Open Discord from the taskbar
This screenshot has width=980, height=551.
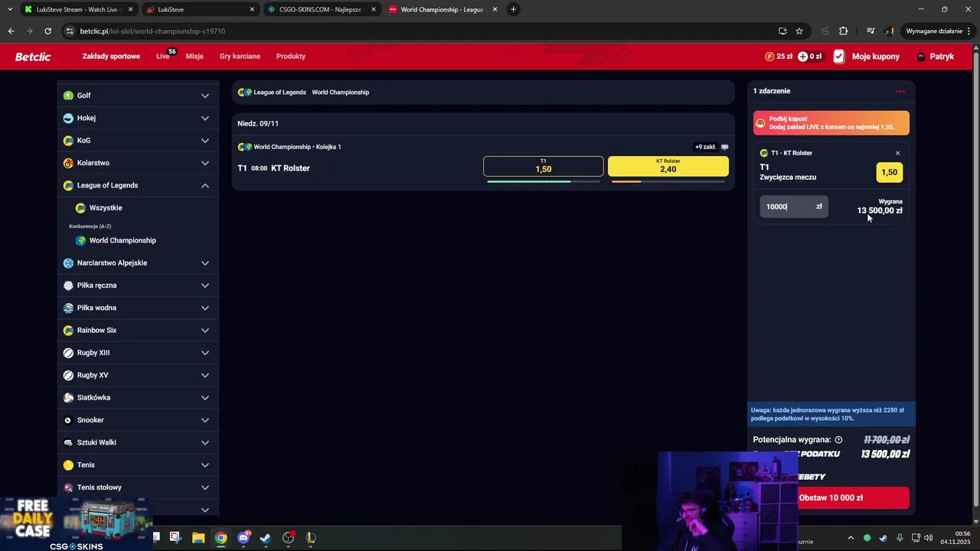click(243, 538)
